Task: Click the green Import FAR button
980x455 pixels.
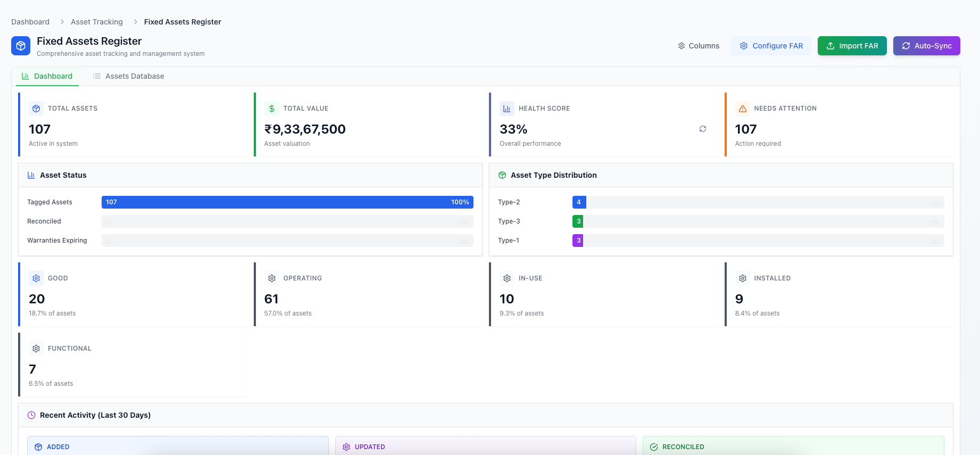Action: click(852, 46)
